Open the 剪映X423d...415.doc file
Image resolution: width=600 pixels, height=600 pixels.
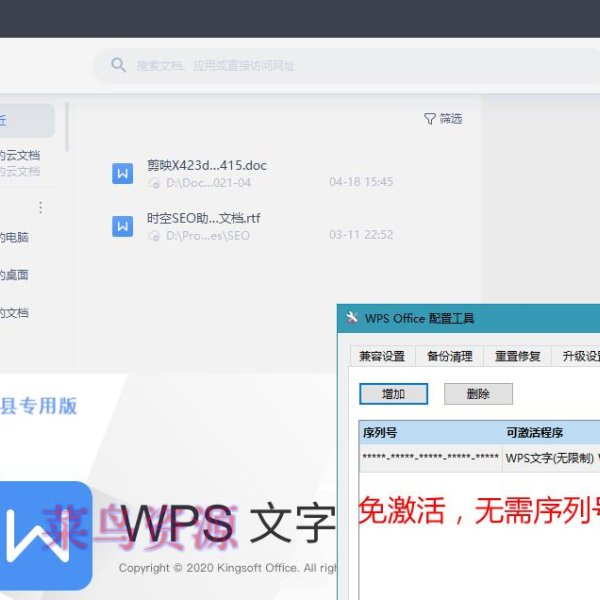point(207,165)
